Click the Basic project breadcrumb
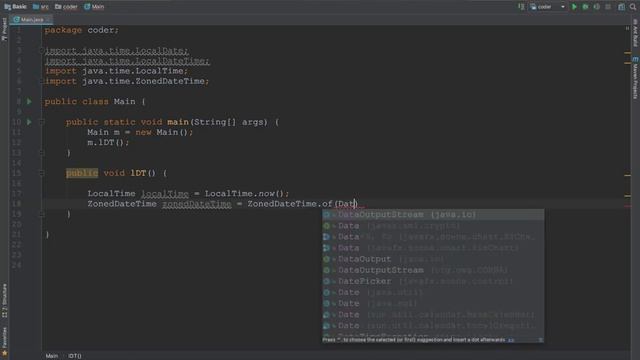Image resolution: width=640 pixels, height=360 pixels. (15, 7)
